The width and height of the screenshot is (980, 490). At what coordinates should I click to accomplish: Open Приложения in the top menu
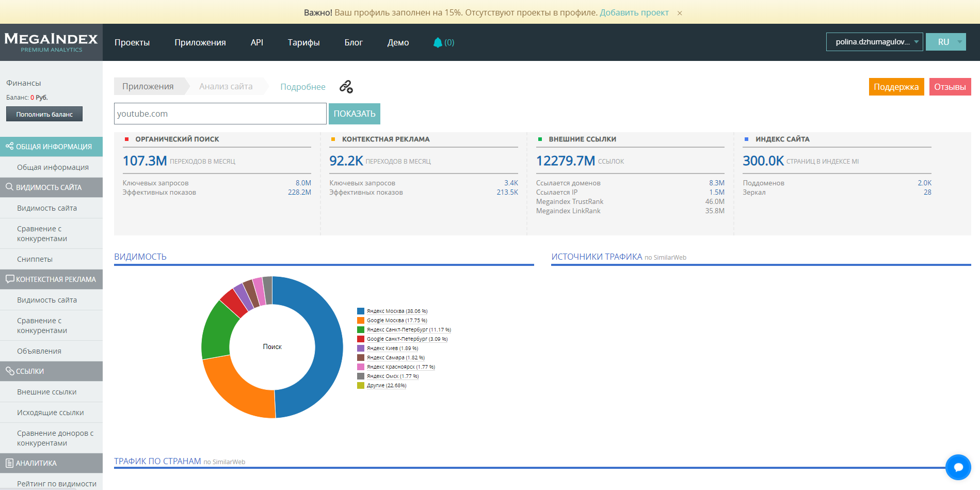click(200, 42)
